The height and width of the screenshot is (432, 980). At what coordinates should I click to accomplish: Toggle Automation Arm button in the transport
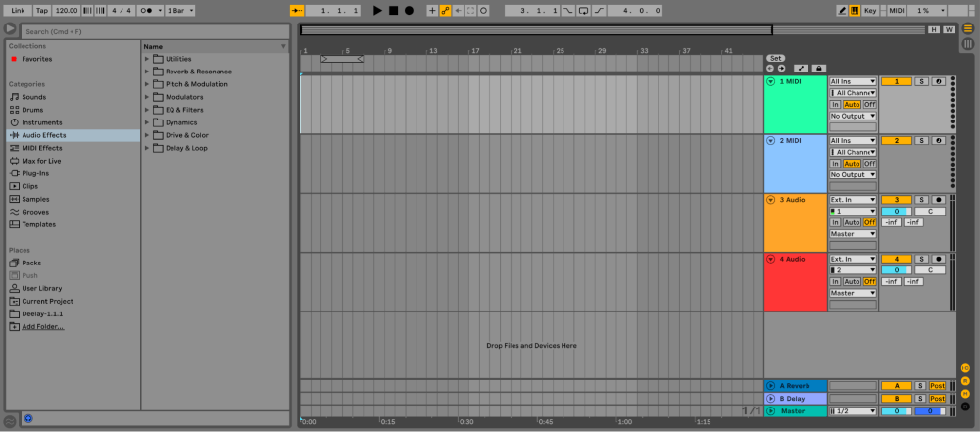point(444,10)
